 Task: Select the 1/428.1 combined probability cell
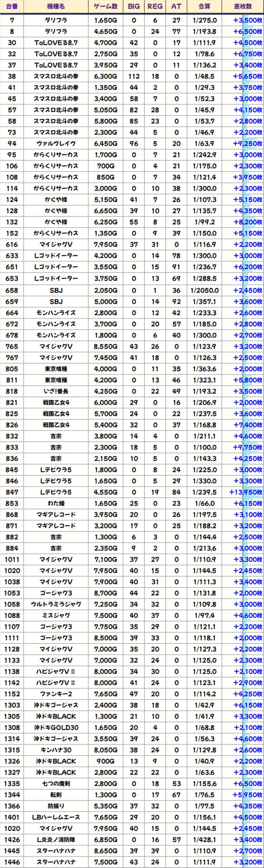click(x=204, y=840)
